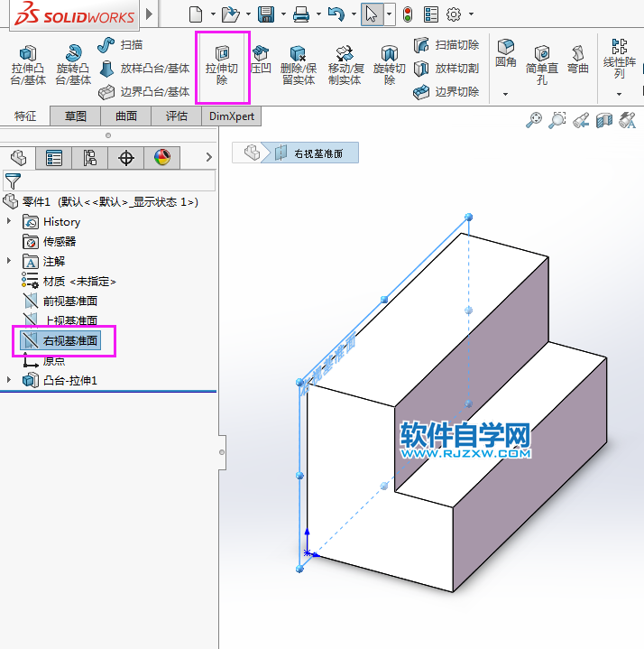This screenshot has width=644, height=649.
Task: Open the ConfigurationManager tab
Action: pos(90,158)
